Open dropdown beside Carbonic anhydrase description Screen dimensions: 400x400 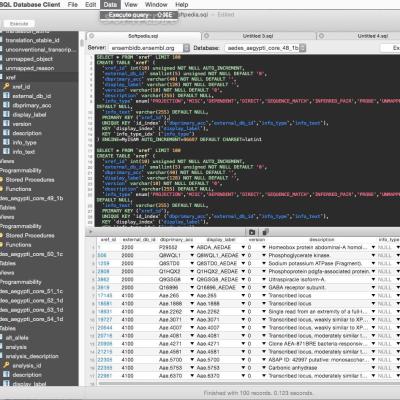click(373, 368)
